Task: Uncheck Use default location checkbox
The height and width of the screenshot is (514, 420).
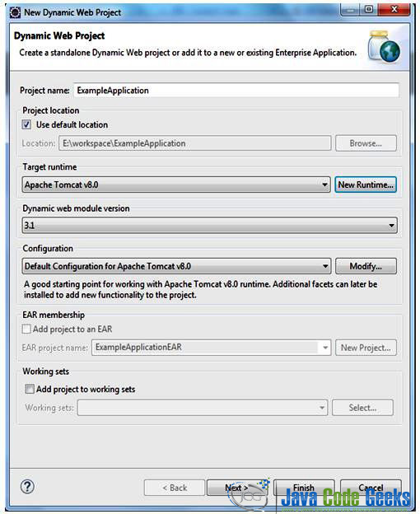Action: coord(26,124)
